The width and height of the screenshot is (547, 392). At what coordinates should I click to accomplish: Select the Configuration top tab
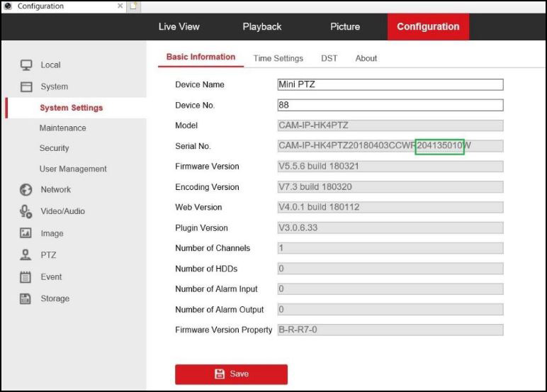pyautogui.click(x=428, y=27)
